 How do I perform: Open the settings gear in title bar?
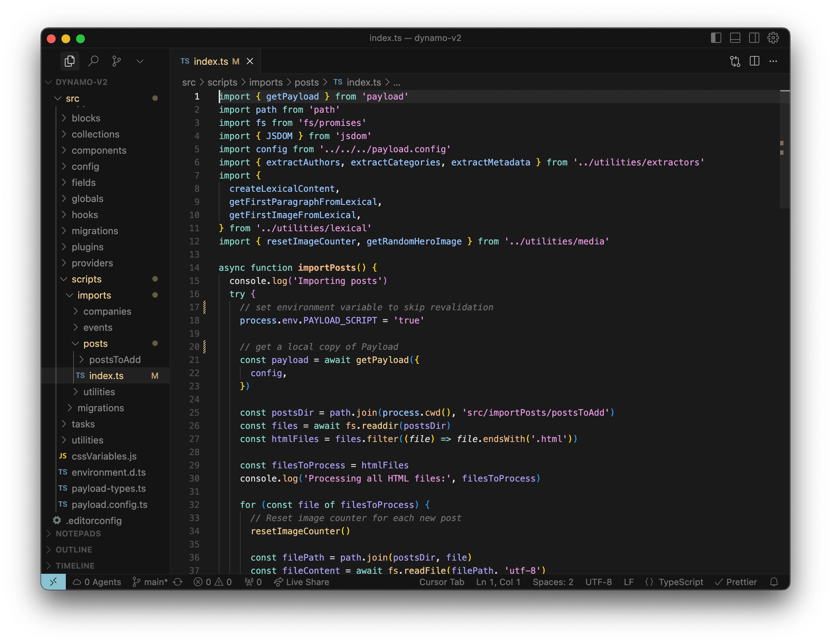pos(773,38)
